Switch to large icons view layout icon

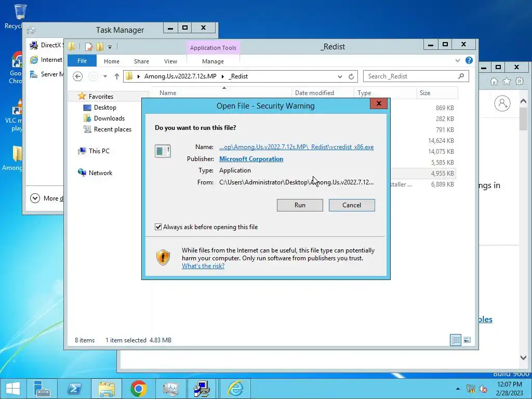(x=467, y=340)
